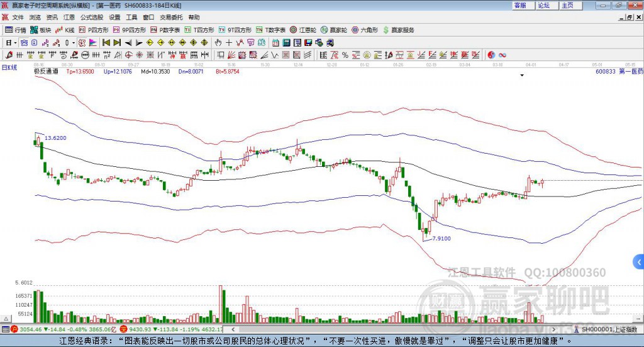Open the 设置 menu

click(x=114, y=17)
